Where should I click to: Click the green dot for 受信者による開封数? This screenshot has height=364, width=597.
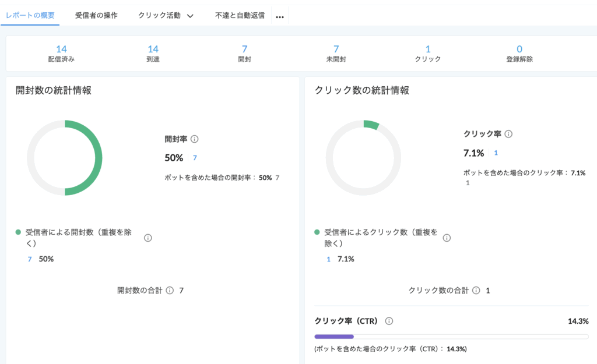(x=18, y=232)
